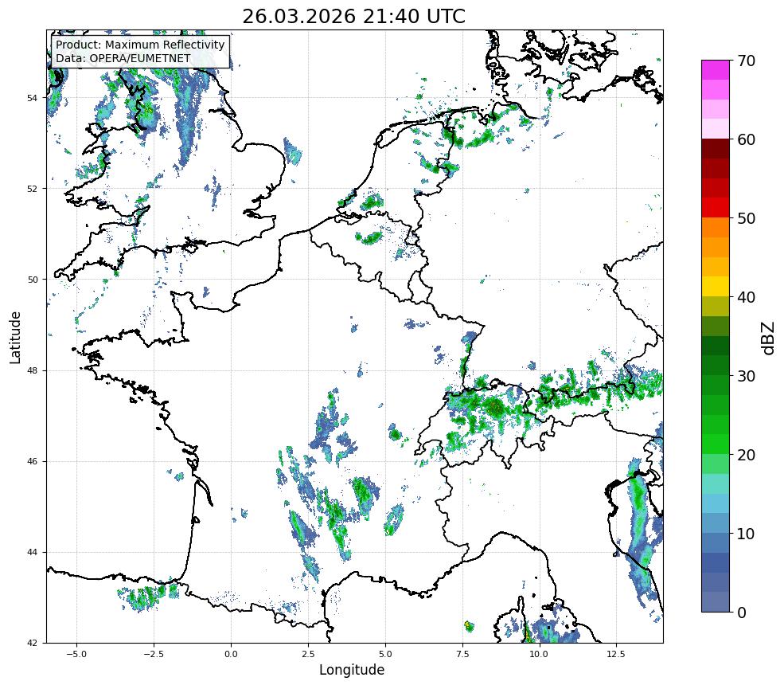Click the bright green colorbar segment above 20
The image size is (784, 685).
pyautogui.click(x=716, y=444)
